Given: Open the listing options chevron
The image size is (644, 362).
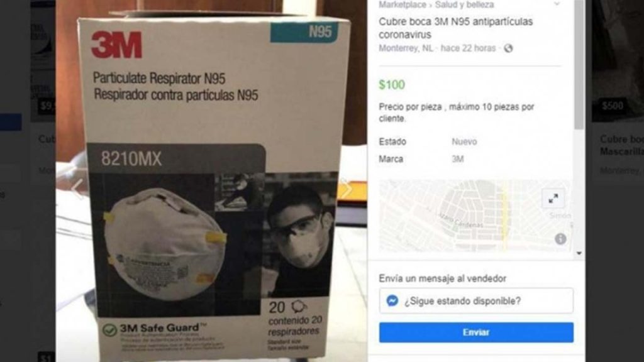Looking at the screenshot, I should pos(557,4).
